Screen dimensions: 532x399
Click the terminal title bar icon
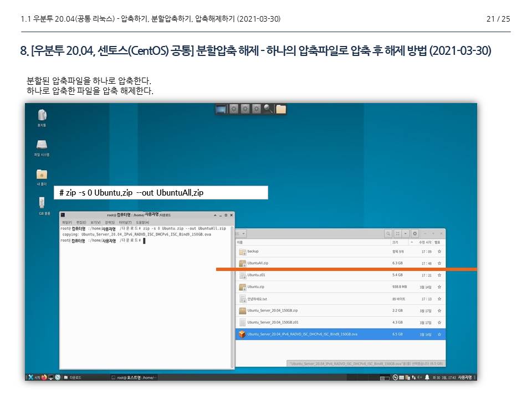pos(63,215)
